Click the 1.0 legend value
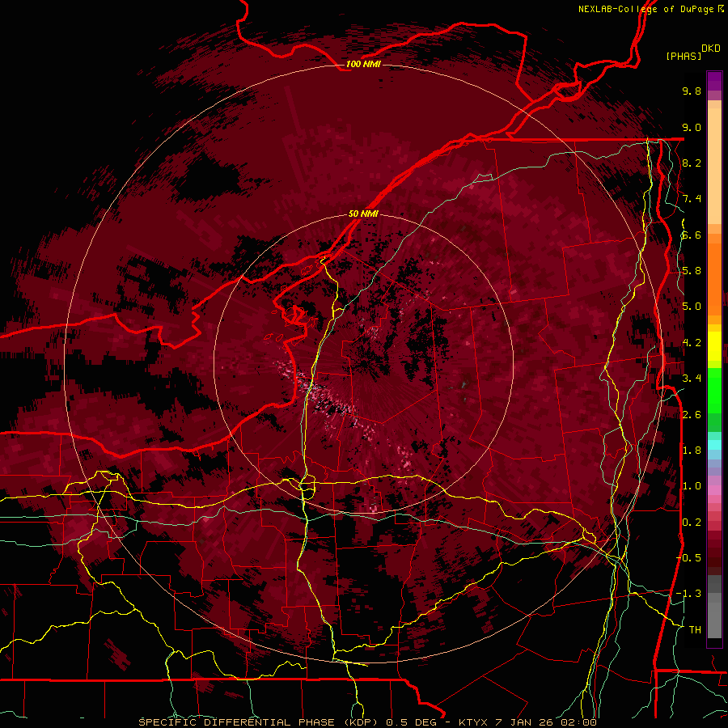 pyautogui.click(x=692, y=486)
